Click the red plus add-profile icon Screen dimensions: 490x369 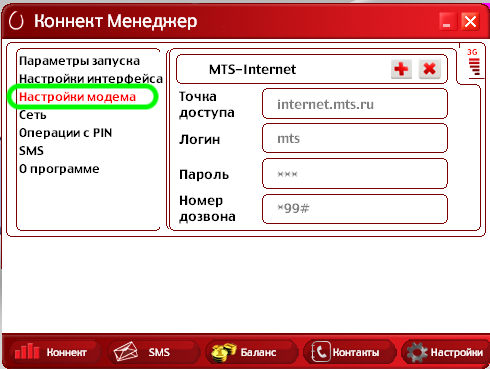(401, 69)
